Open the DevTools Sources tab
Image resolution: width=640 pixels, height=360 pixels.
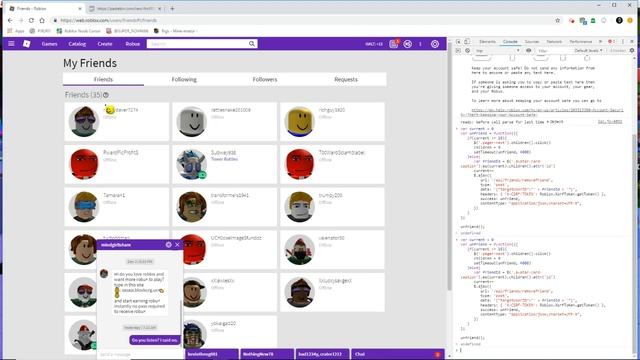click(532, 42)
